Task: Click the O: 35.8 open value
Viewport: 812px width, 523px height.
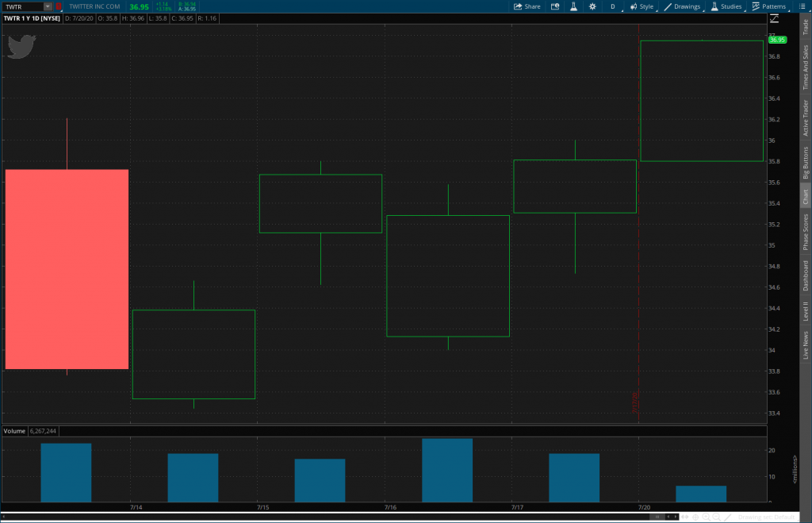Action: 108,18
